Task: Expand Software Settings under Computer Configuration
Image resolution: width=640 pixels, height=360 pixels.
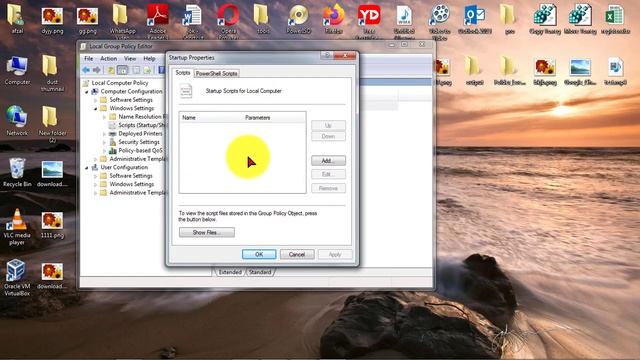Action: point(96,100)
